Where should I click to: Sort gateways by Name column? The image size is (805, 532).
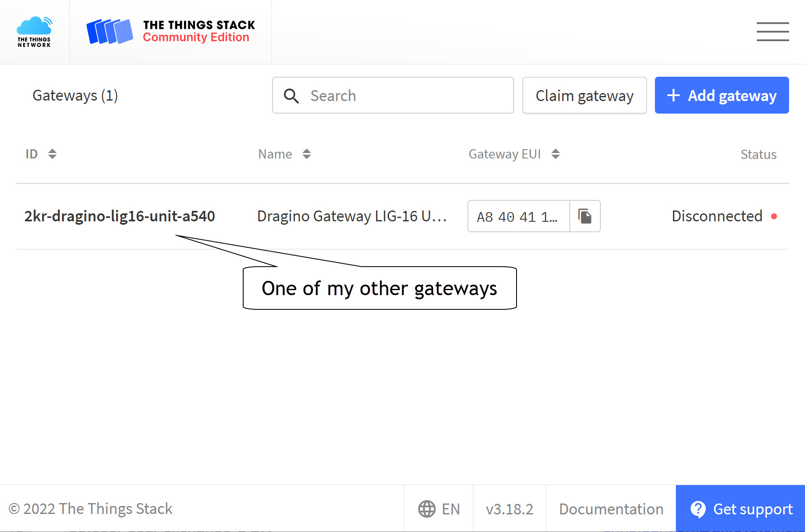coord(284,154)
